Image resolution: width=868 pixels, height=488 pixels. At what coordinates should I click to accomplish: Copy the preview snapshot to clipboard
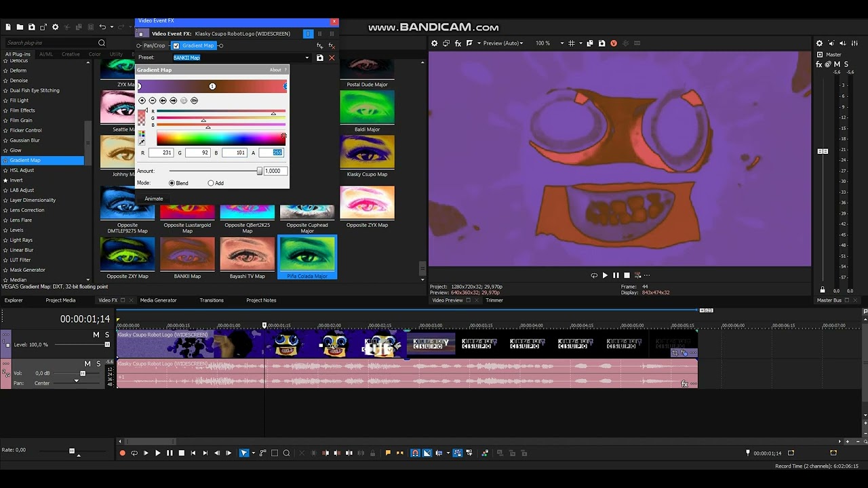tap(591, 43)
